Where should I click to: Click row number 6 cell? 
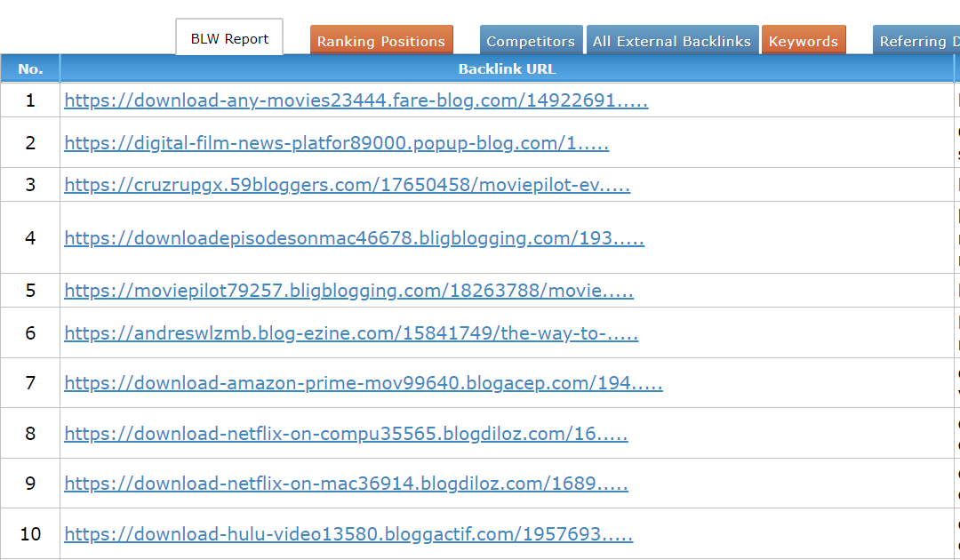(x=30, y=333)
